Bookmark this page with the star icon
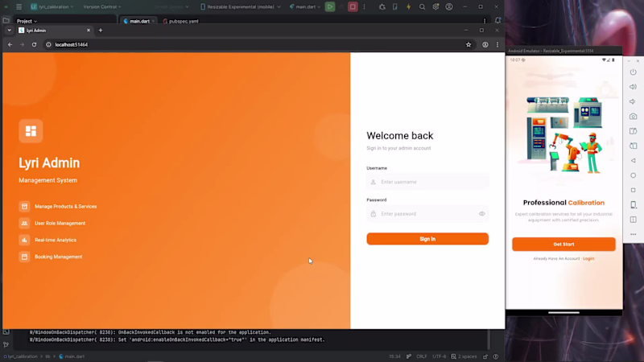644x362 pixels. tap(469, 44)
